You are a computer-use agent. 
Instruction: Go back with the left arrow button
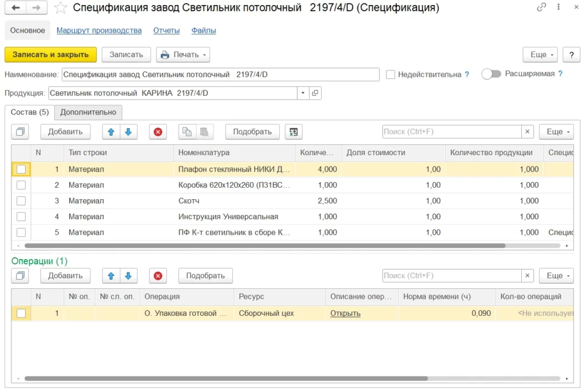click(15, 7)
